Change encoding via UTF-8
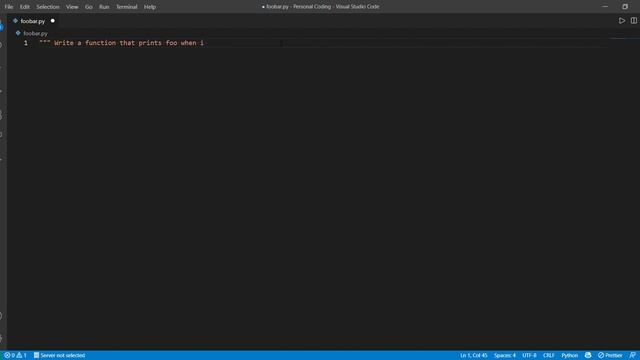Screen dimensions: 640x360 pyautogui.click(x=529, y=355)
